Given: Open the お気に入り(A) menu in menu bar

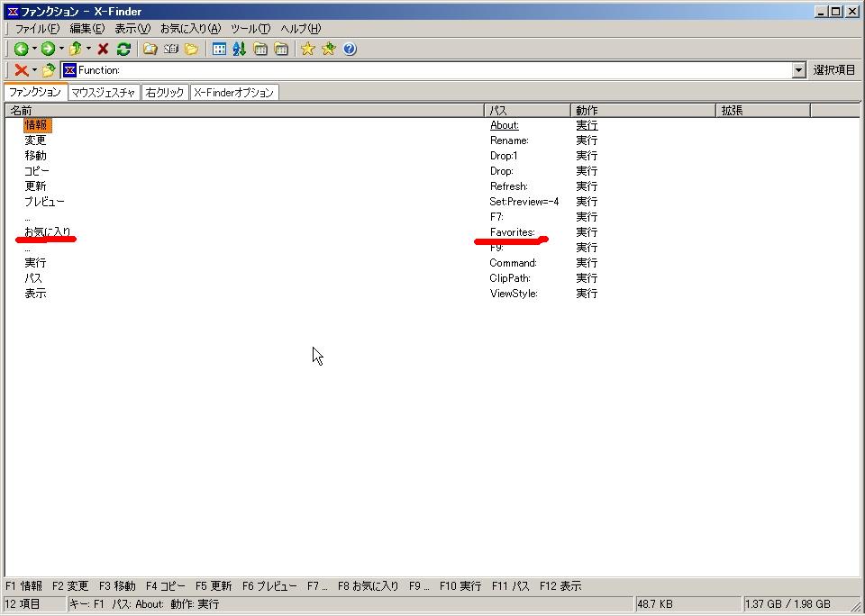Looking at the screenshot, I should pyautogui.click(x=190, y=29).
